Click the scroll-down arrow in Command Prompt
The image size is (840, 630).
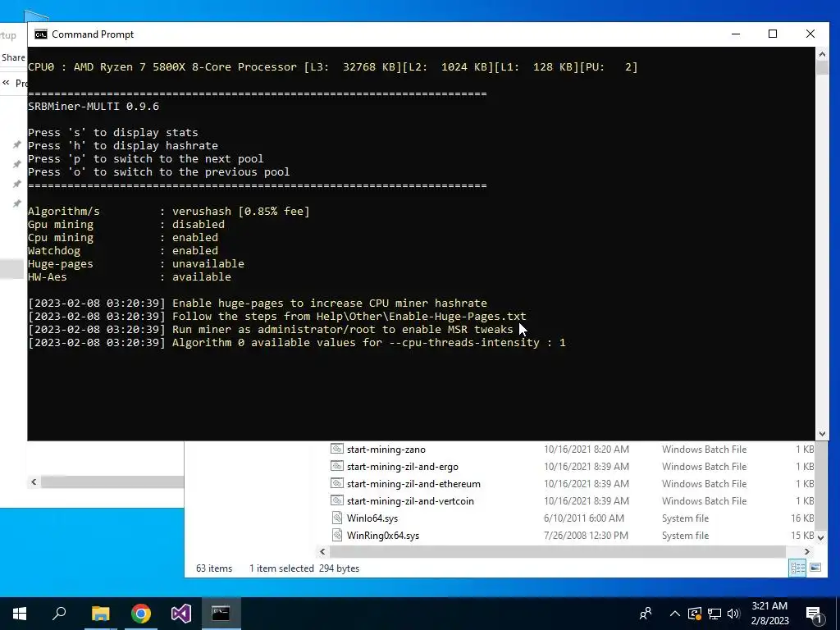click(x=822, y=434)
